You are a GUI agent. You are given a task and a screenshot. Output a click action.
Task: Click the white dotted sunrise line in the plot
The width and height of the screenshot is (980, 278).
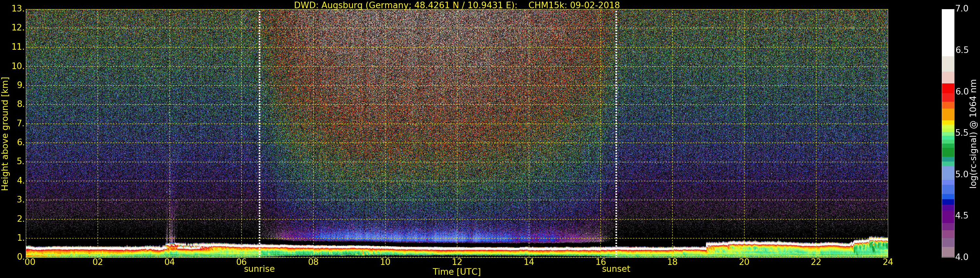pyautogui.click(x=259, y=114)
